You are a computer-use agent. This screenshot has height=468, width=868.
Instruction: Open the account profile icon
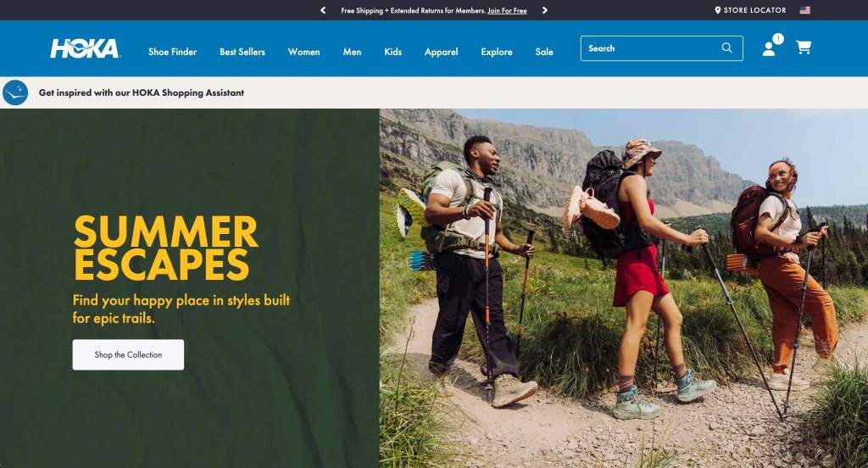769,48
